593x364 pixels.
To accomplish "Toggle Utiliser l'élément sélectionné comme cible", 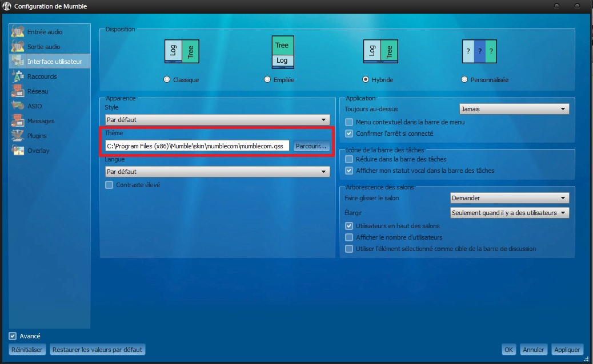I will 349,248.
